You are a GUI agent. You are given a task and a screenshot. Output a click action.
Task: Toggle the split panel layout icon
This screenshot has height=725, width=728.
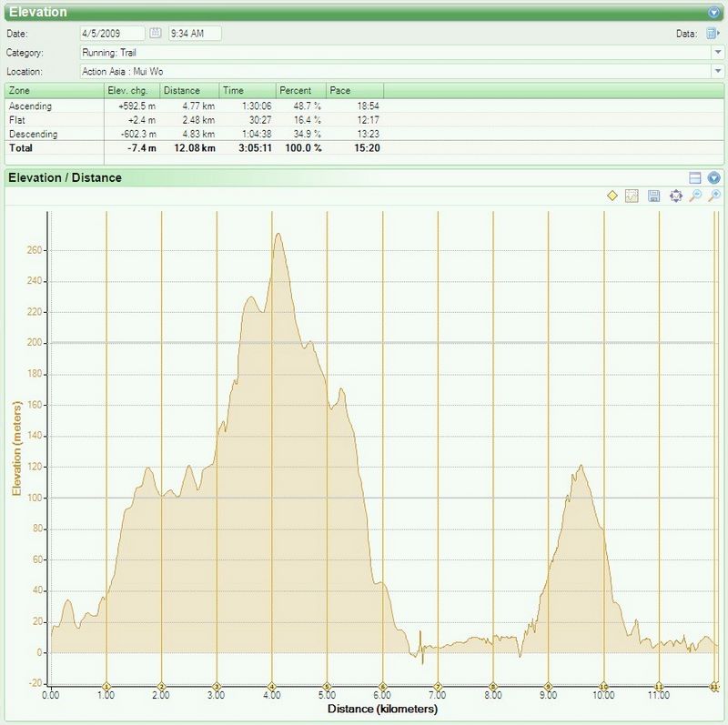(x=695, y=177)
